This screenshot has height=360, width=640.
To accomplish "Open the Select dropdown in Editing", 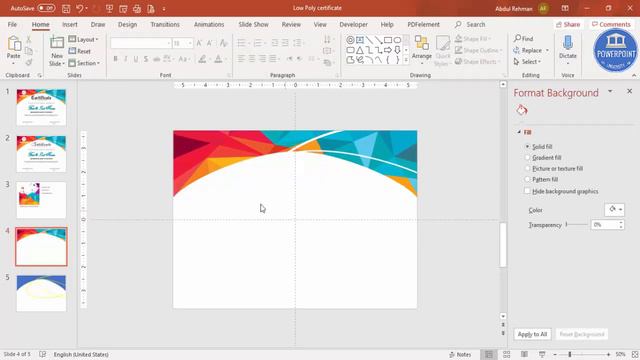I will click(527, 62).
